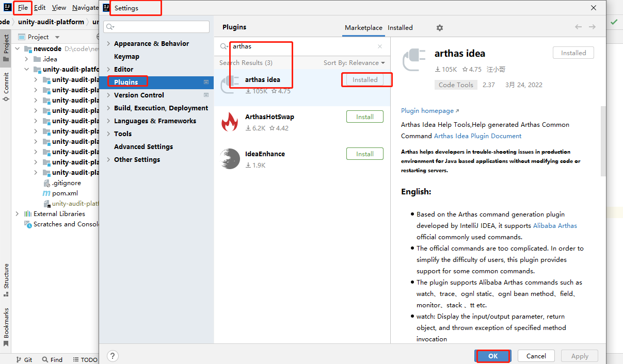Screen dimensions: 623x364
Task: Open the help question mark button
Action: pos(113,356)
